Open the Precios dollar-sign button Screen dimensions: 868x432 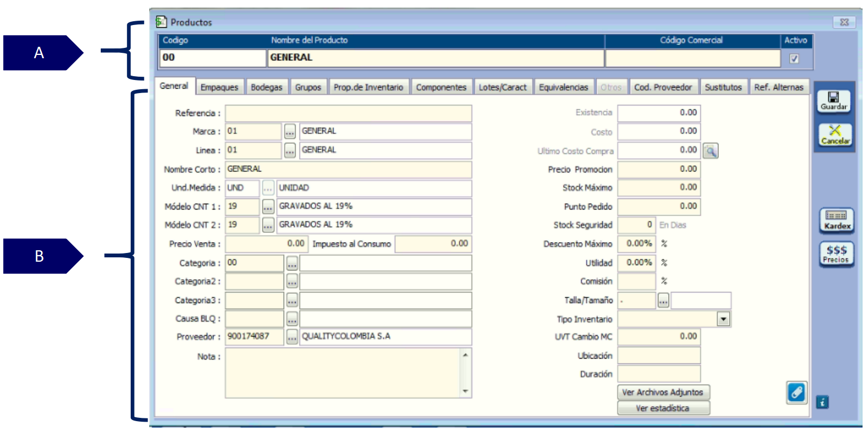point(836,254)
